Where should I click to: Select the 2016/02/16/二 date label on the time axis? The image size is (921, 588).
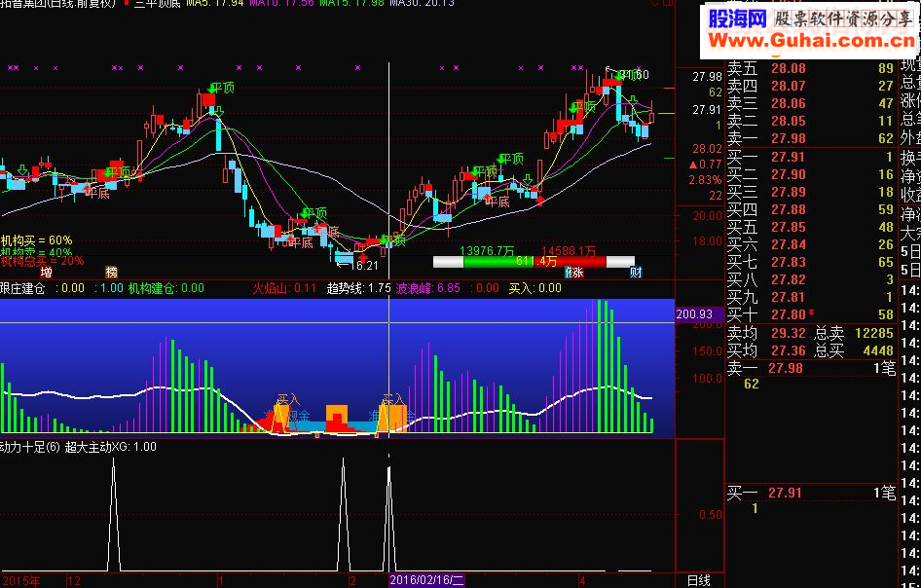[x=426, y=581]
